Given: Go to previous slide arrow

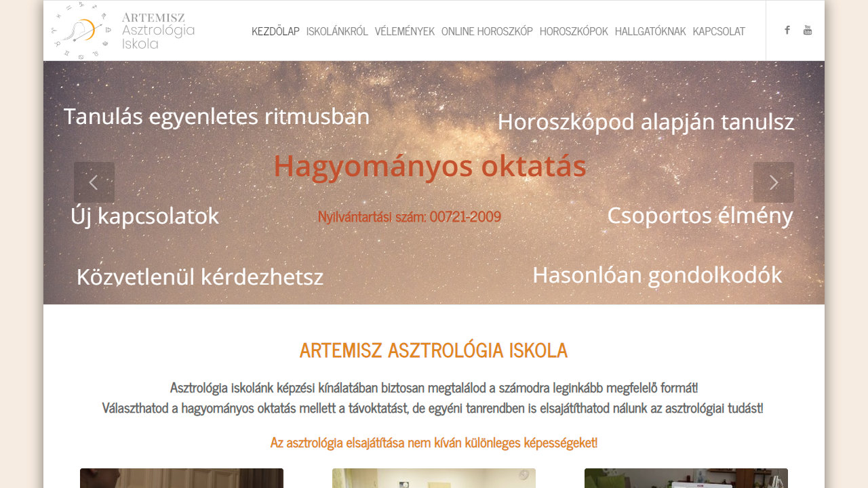Looking at the screenshot, I should click(94, 182).
